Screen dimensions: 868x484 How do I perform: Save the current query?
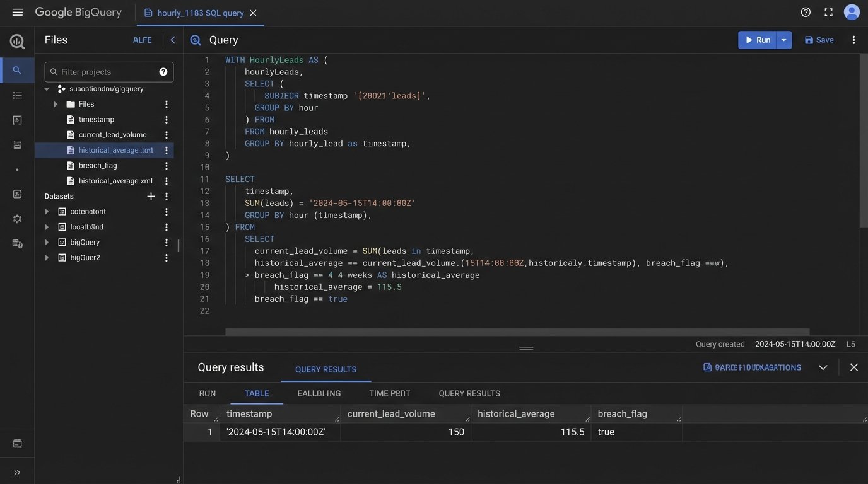pos(819,40)
